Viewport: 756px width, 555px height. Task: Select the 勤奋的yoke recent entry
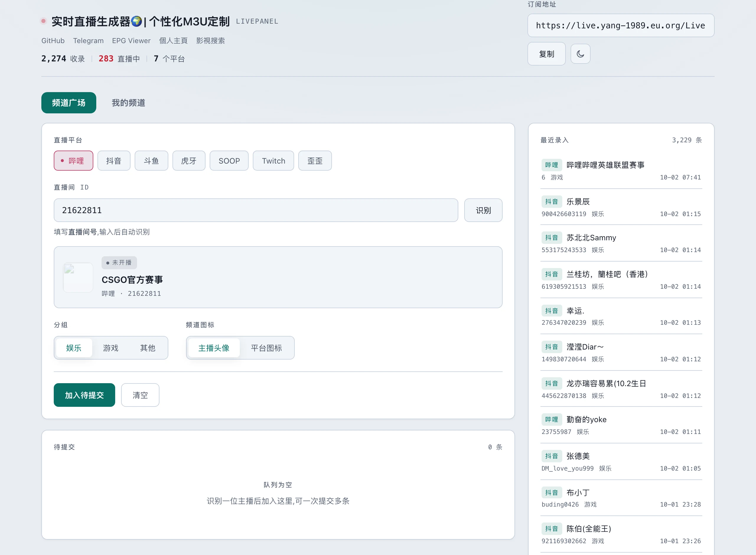coord(621,426)
